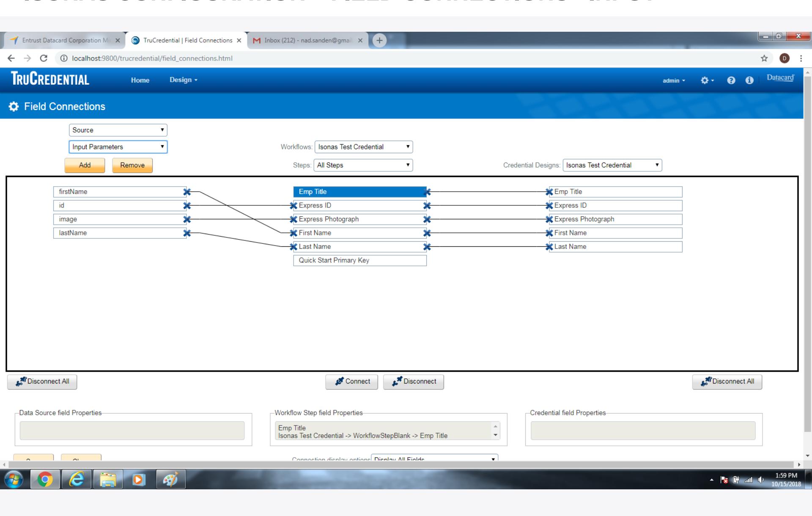Click left connector of workflow Express ID
This screenshot has height=516, width=812.
294,206
